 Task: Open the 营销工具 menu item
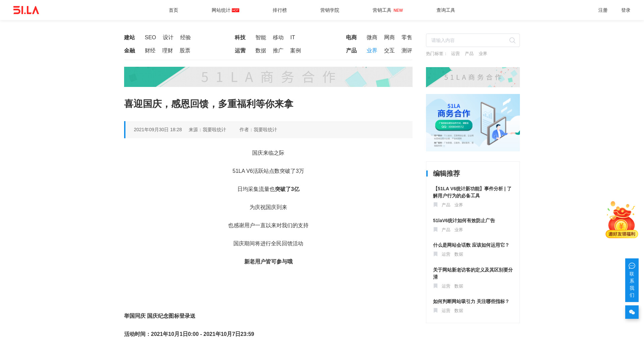click(x=382, y=10)
